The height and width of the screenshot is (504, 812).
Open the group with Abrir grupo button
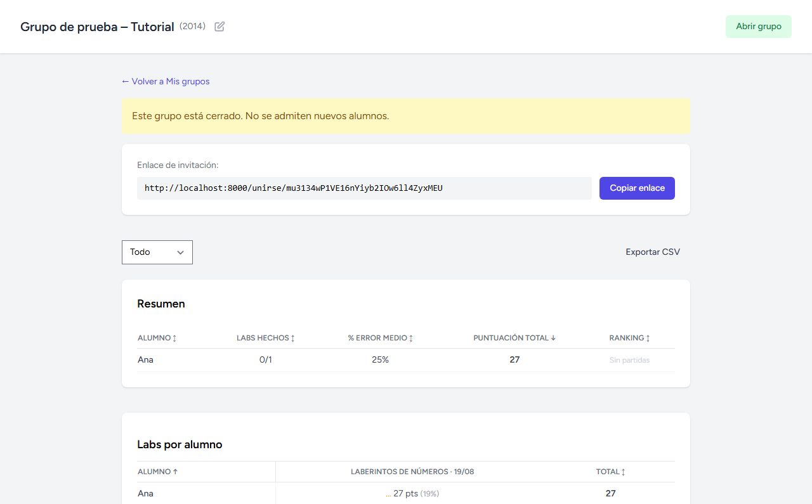point(758,27)
